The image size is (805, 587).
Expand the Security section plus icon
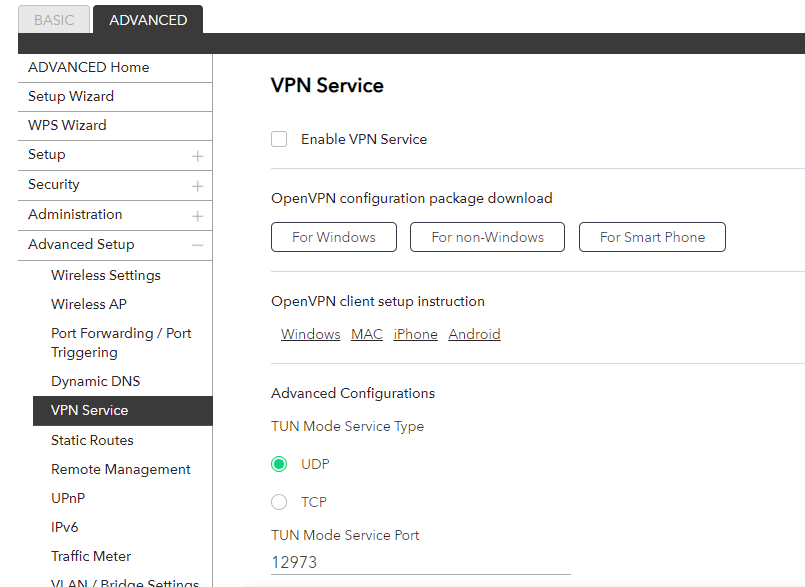click(x=197, y=186)
